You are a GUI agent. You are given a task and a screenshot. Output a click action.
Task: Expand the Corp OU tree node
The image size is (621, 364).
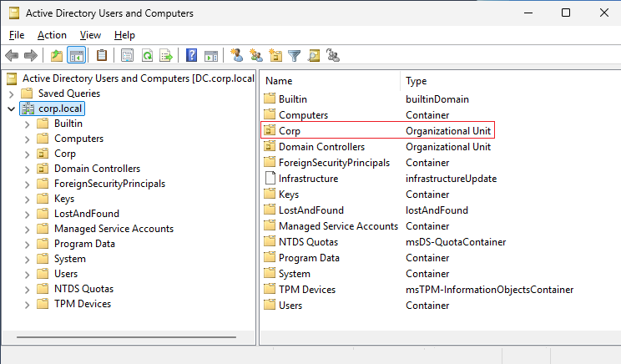[27, 154]
